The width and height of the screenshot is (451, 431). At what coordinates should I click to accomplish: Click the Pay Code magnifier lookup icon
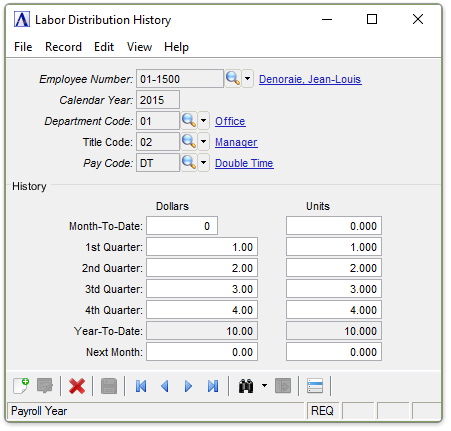(x=189, y=163)
